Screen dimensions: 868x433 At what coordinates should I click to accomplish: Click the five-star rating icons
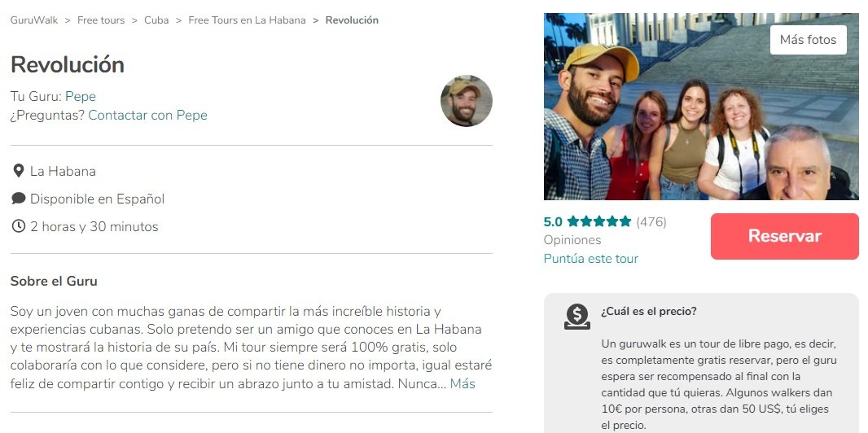tap(599, 221)
